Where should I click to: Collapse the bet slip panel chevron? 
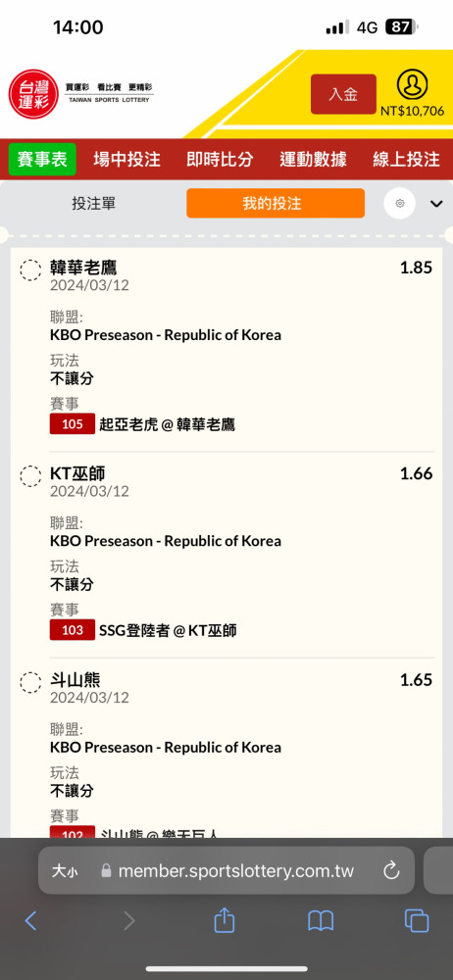[436, 204]
